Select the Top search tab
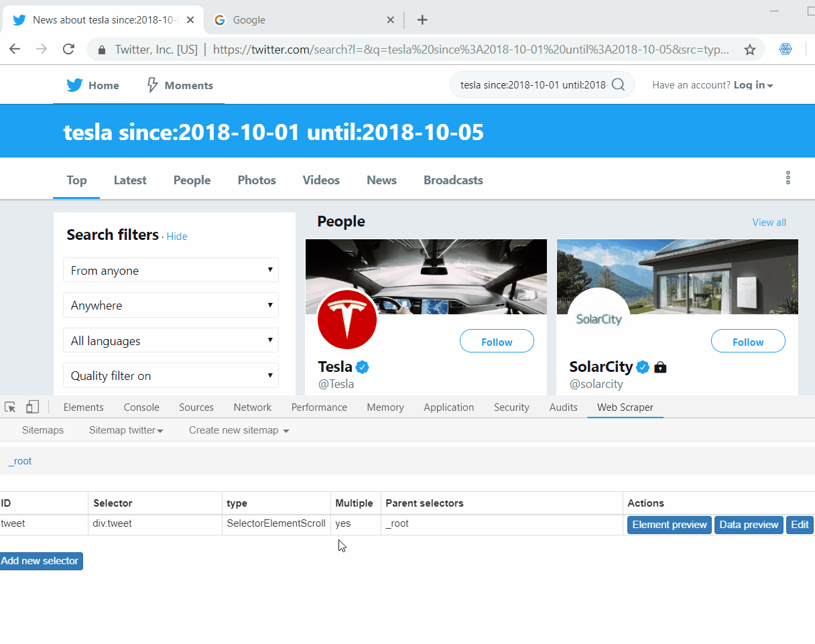Image resolution: width=815 pixels, height=644 pixels. tap(76, 180)
